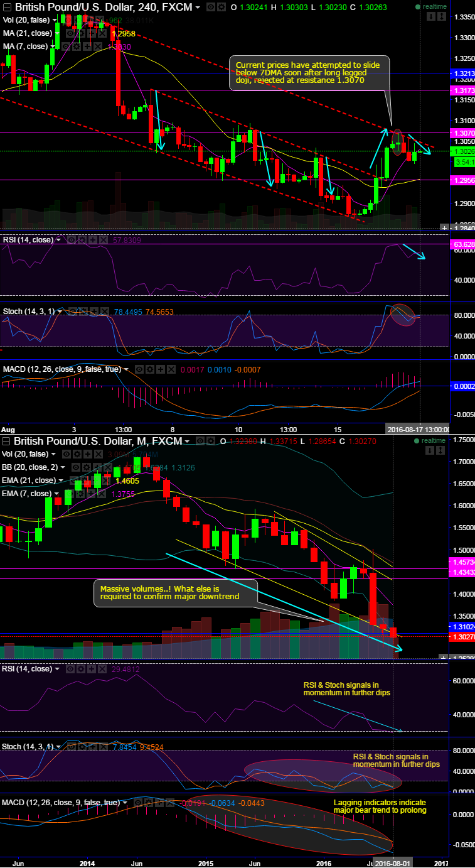The height and width of the screenshot is (868, 475).
Task: Remove EMA (7, close) from monthly chart
Action: click(101, 494)
